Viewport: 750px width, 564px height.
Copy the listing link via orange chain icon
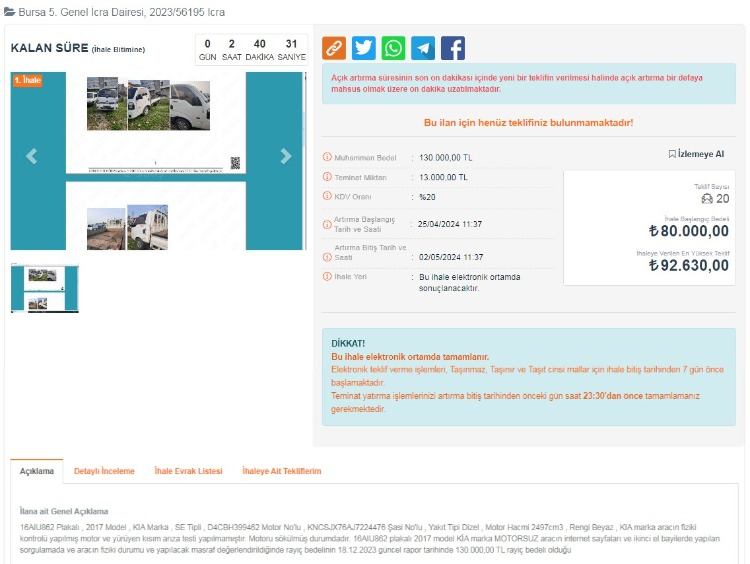(334, 48)
